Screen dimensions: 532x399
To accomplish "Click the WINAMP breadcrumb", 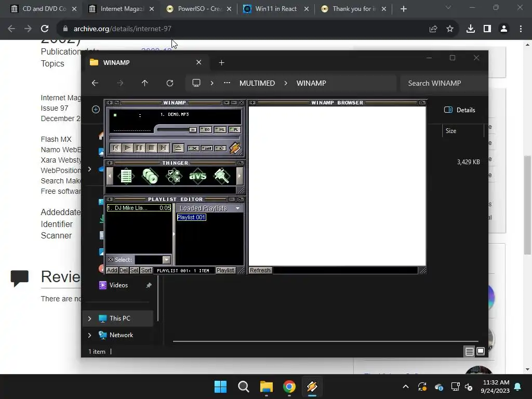I will (311, 83).
